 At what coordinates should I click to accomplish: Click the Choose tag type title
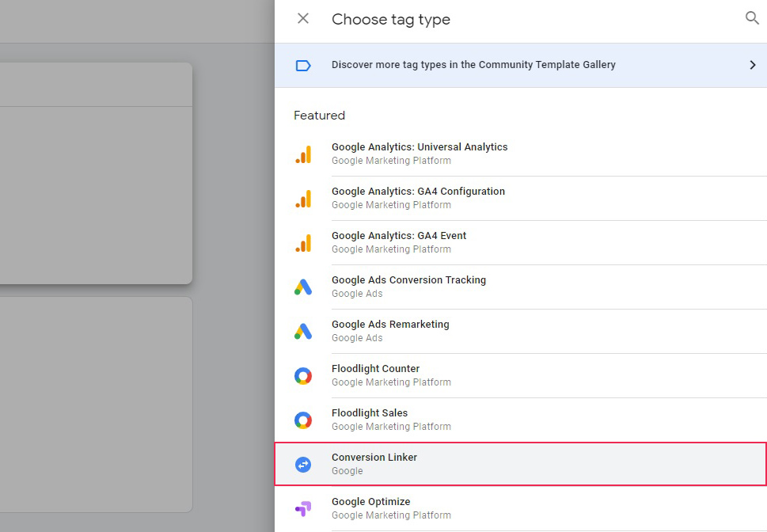click(391, 20)
